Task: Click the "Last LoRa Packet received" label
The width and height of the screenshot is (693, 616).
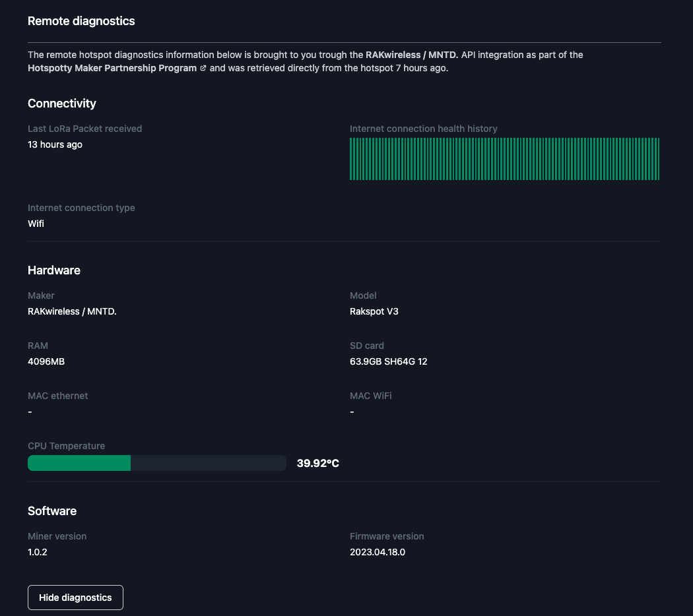Action: pos(85,129)
